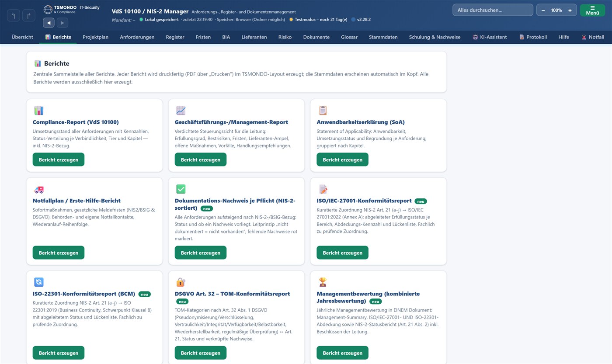Click 'Bericht erzeugen' for Geschäftsführungs-/Management-Report
Image resolution: width=612 pixels, height=364 pixels.
201,159
